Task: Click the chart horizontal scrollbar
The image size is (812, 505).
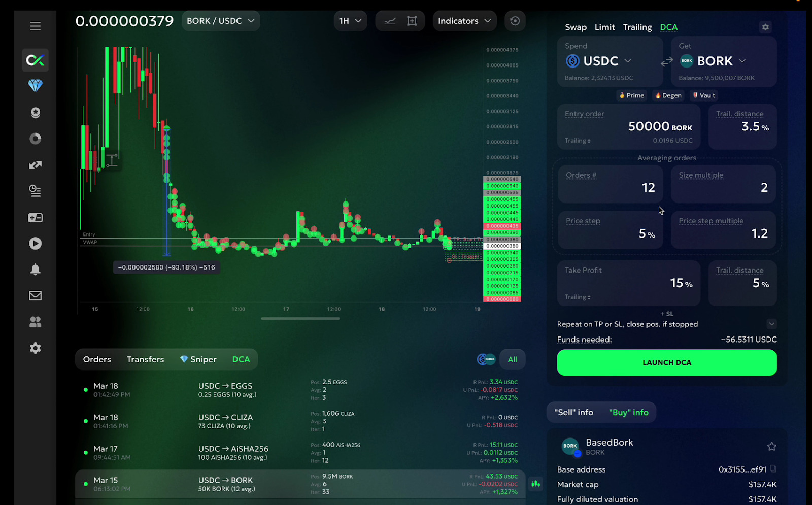Action: click(300, 319)
